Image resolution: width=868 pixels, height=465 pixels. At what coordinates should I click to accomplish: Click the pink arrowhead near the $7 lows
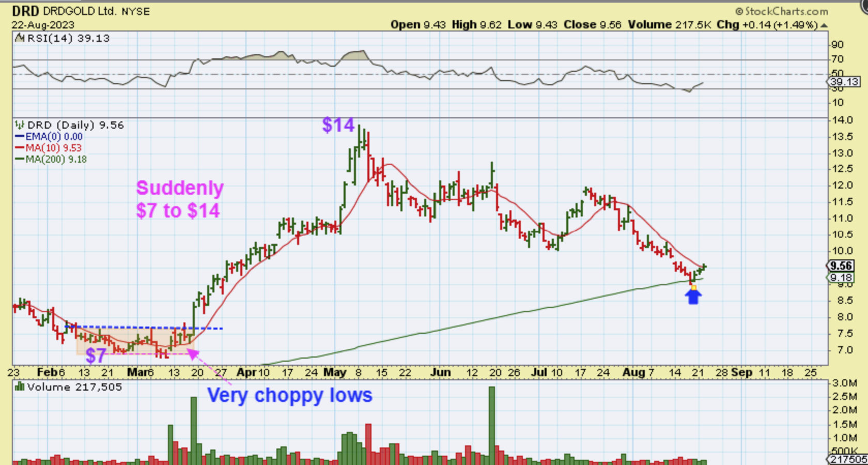point(192,353)
